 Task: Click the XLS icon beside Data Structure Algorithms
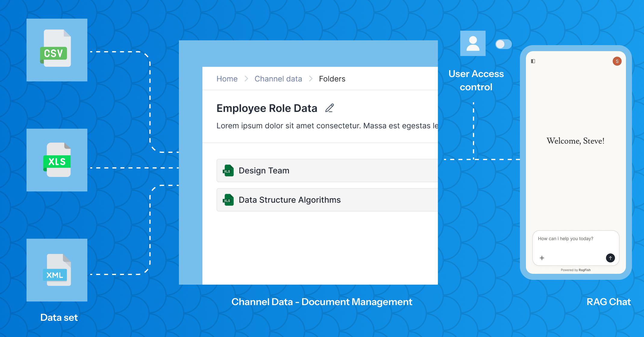(x=228, y=200)
